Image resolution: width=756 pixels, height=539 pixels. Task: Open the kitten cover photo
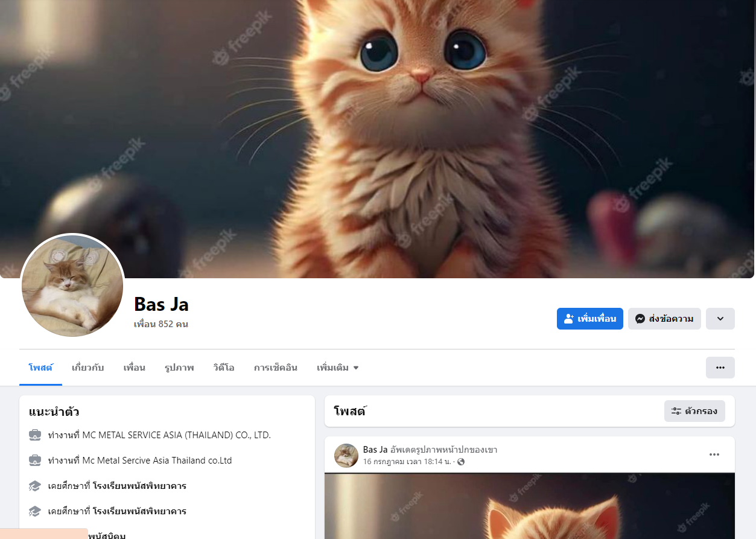pos(378,139)
